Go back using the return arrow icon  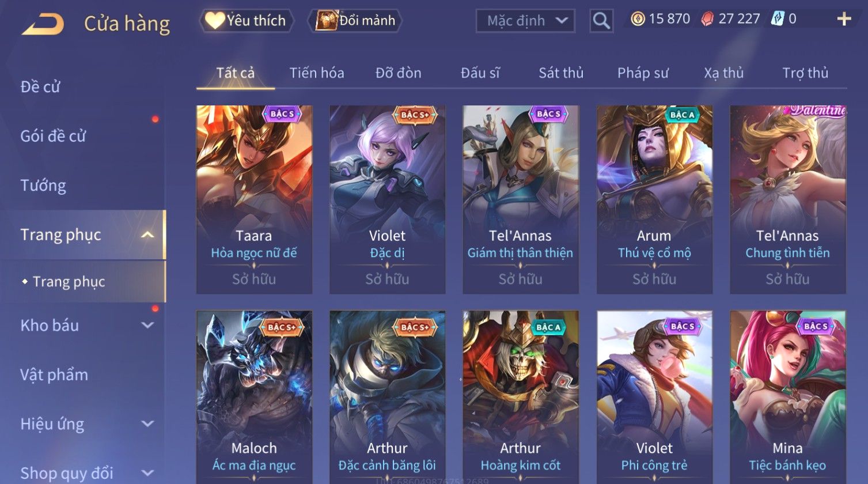pos(43,24)
